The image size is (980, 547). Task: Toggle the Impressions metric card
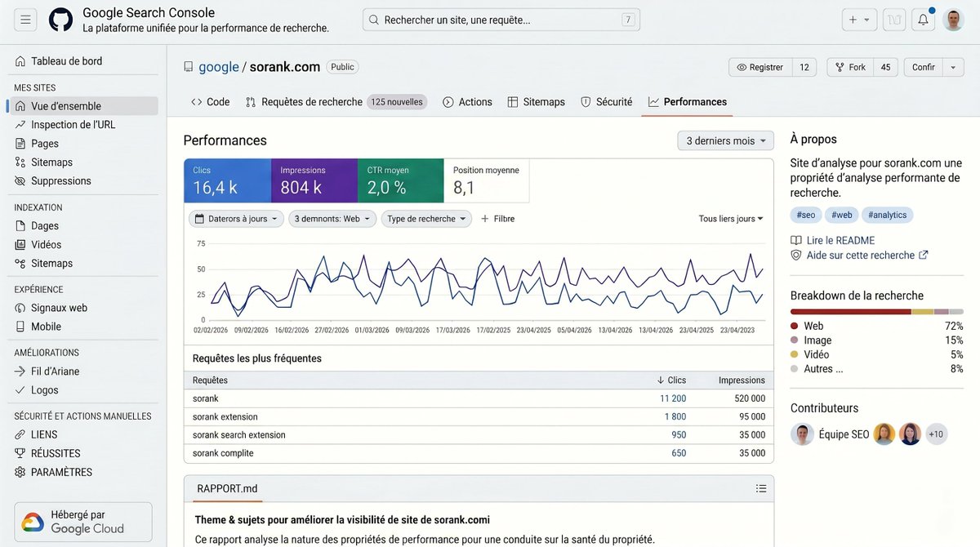coord(314,180)
